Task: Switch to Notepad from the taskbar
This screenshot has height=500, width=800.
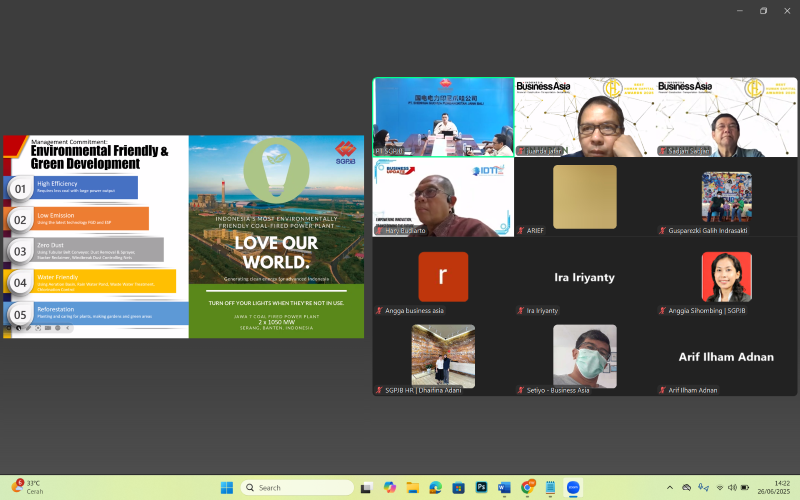Action: point(550,488)
